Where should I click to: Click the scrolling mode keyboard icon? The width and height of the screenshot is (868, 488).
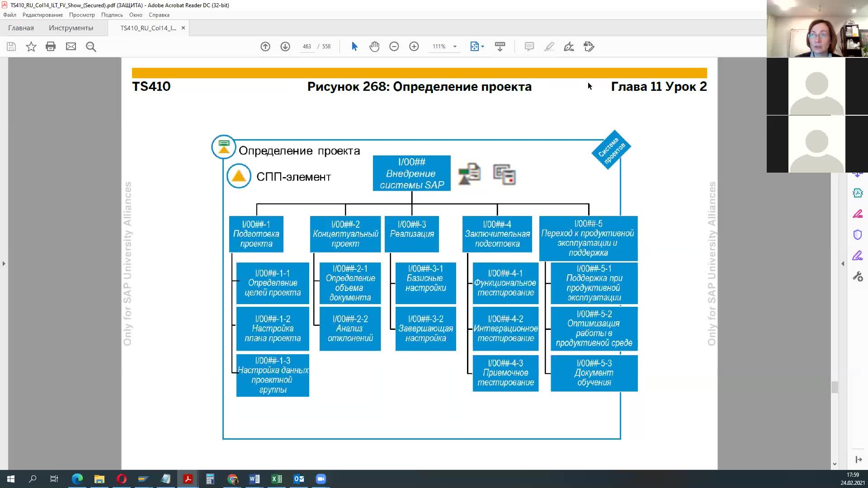(x=500, y=47)
